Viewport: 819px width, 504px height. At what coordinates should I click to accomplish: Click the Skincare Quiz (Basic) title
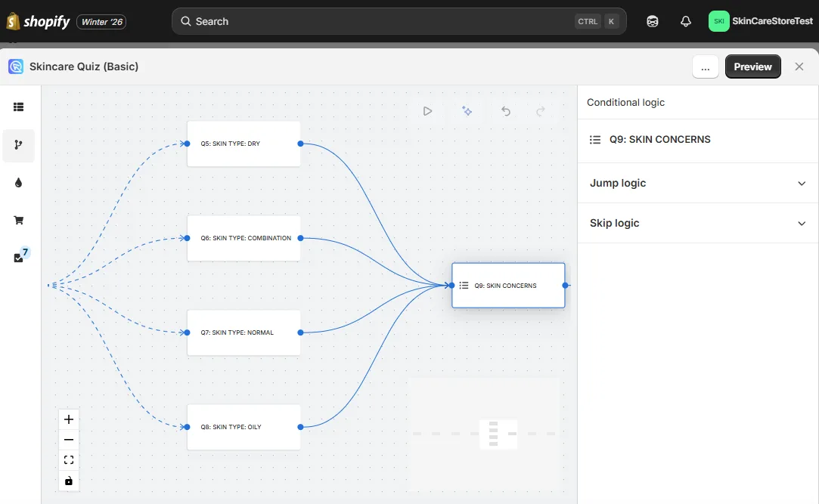84,66
